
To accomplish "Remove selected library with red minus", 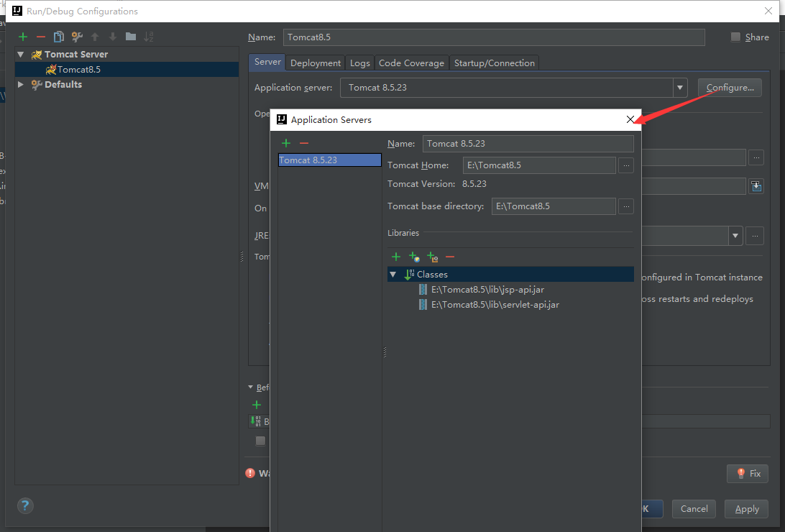I will [450, 257].
